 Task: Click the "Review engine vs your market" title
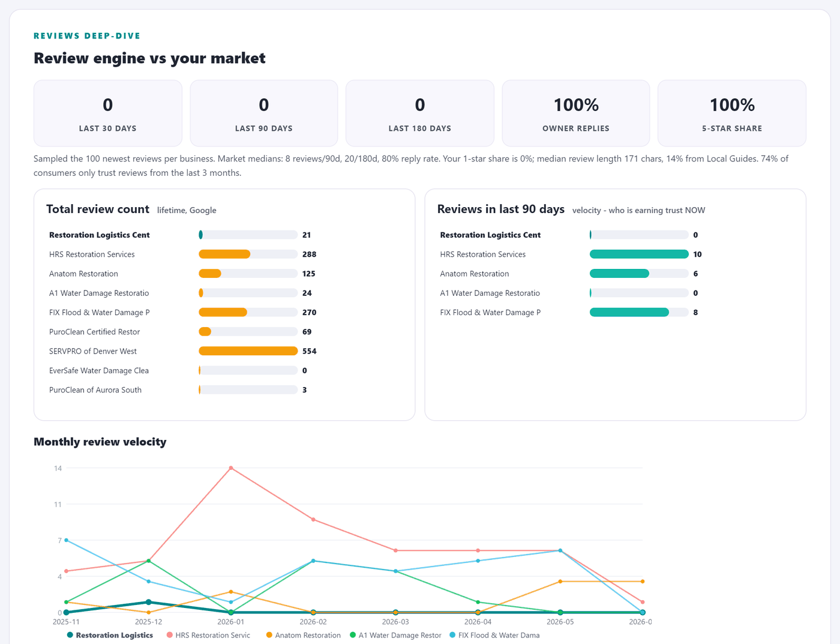coord(149,58)
